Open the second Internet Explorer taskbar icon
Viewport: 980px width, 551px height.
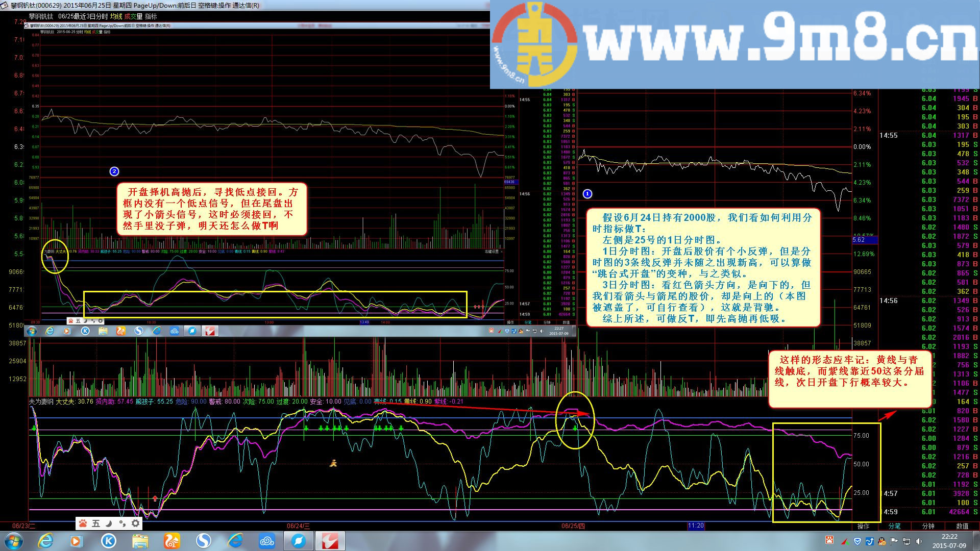point(235,541)
